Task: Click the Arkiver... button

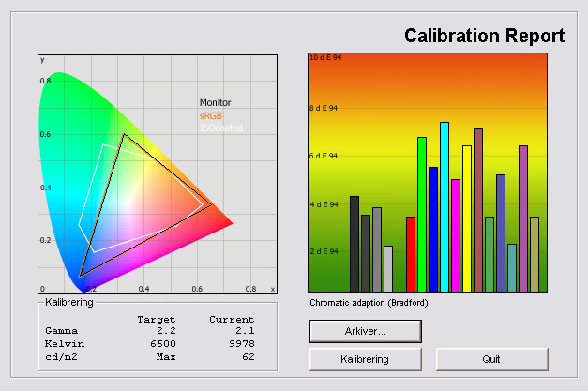Action: 365,331
